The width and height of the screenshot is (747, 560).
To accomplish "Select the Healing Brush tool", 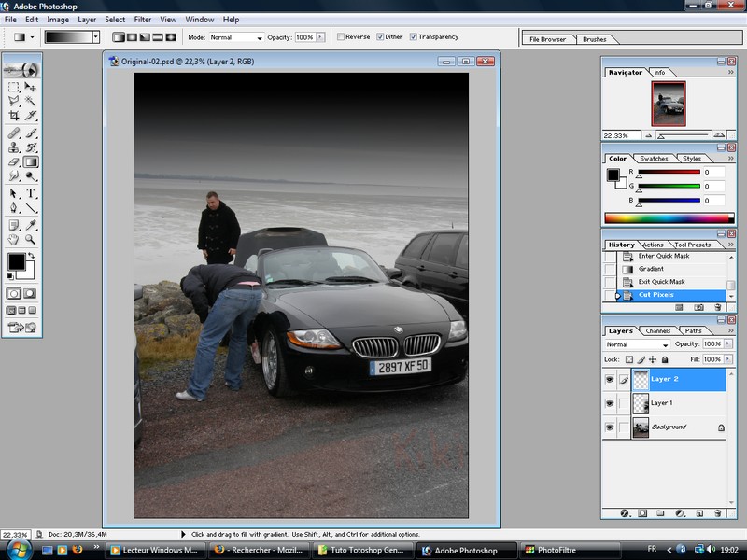I will point(14,133).
